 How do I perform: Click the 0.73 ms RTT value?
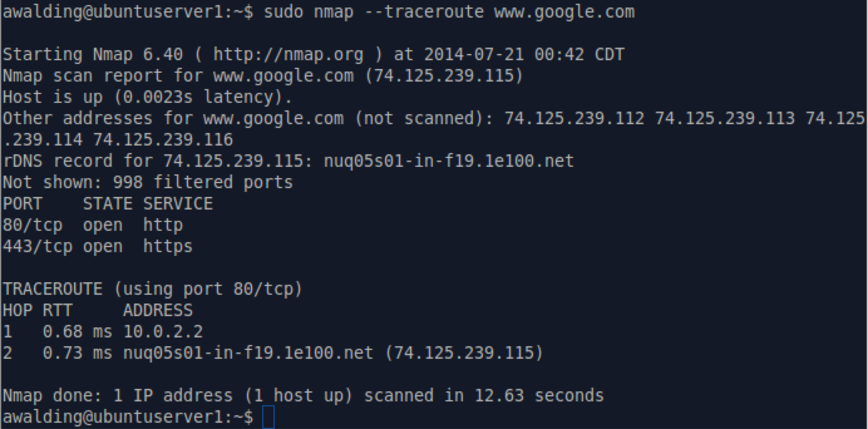click(77, 353)
